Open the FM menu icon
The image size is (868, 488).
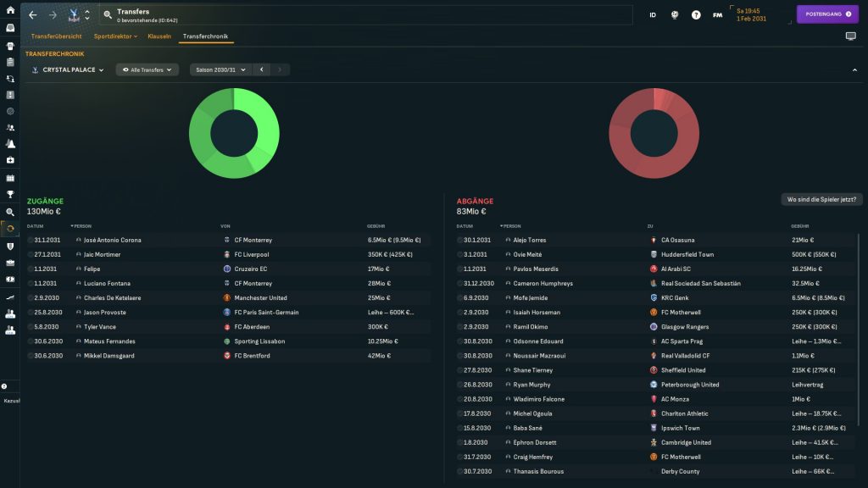tap(718, 15)
